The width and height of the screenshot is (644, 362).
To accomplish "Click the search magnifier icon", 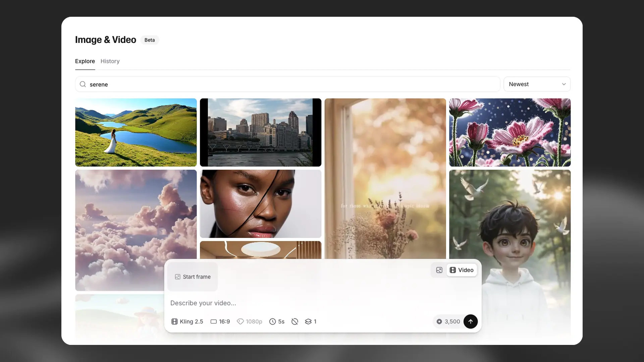I will (x=83, y=84).
